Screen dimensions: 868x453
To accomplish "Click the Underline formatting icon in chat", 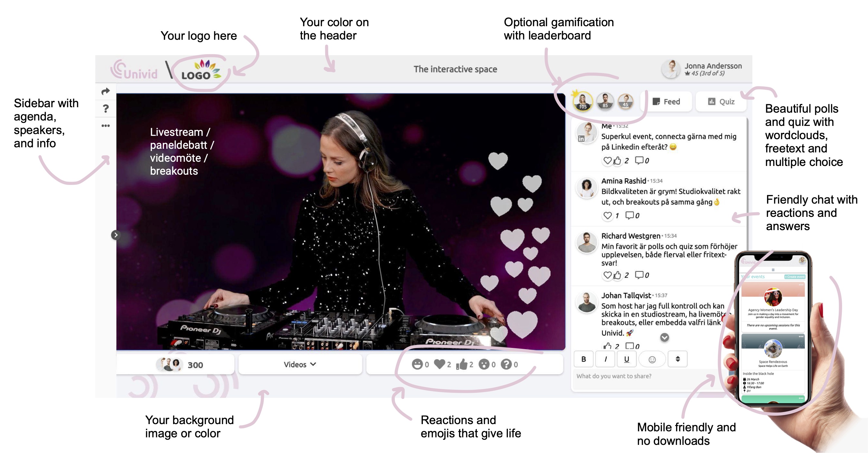I will pyautogui.click(x=626, y=358).
